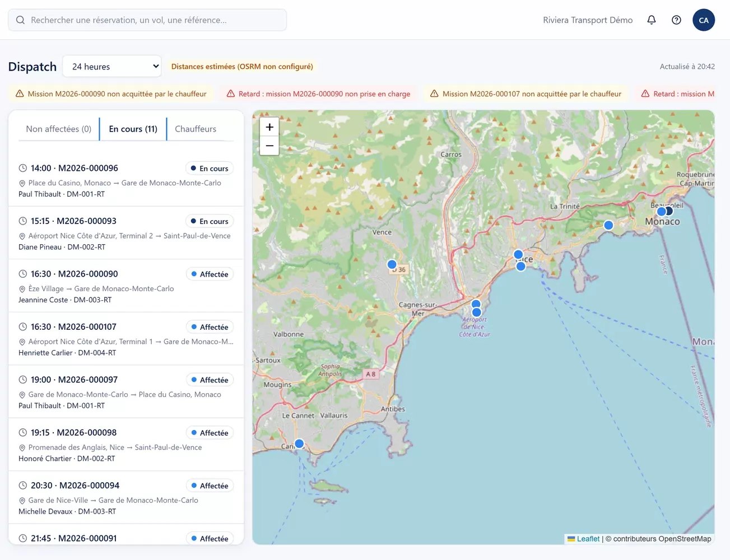Image resolution: width=730 pixels, height=560 pixels.
Task: Select the En cours (11) tab
Action: point(133,129)
